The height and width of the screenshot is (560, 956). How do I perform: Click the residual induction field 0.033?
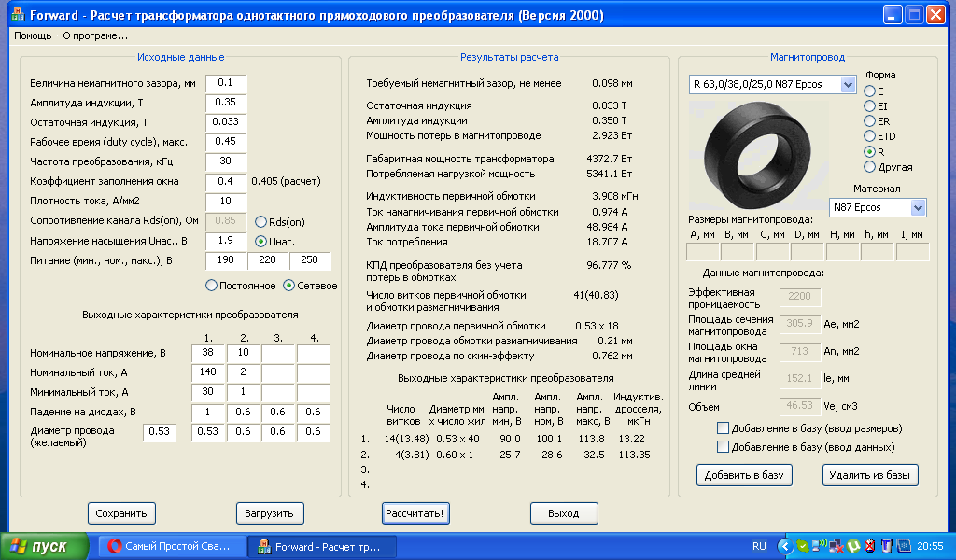[226, 122]
